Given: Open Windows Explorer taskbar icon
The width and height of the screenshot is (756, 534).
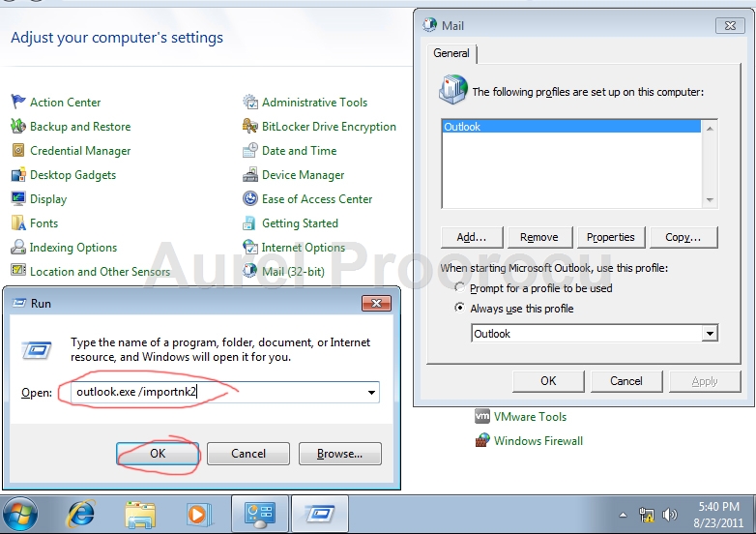Looking at the screenshot, I should [x=140, y=515].
